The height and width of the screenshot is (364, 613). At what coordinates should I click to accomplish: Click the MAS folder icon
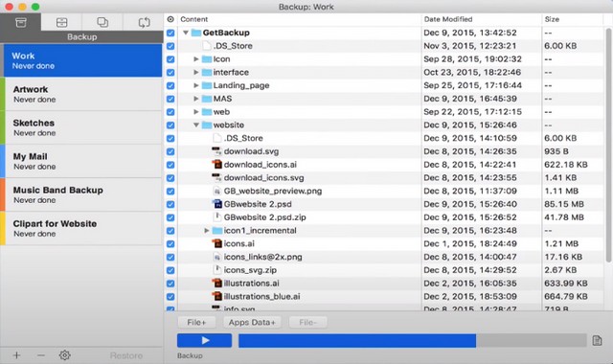[x=207, y=99]
